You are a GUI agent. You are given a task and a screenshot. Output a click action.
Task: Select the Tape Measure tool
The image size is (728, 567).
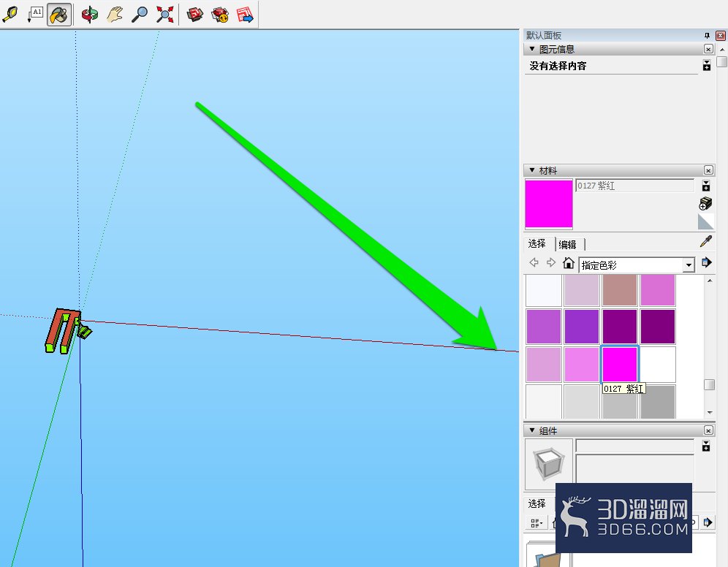click(10, 15)
